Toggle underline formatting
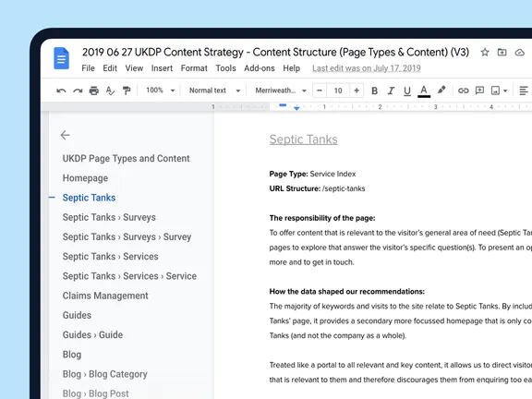The image size is (532, 399). click(407, 91)
